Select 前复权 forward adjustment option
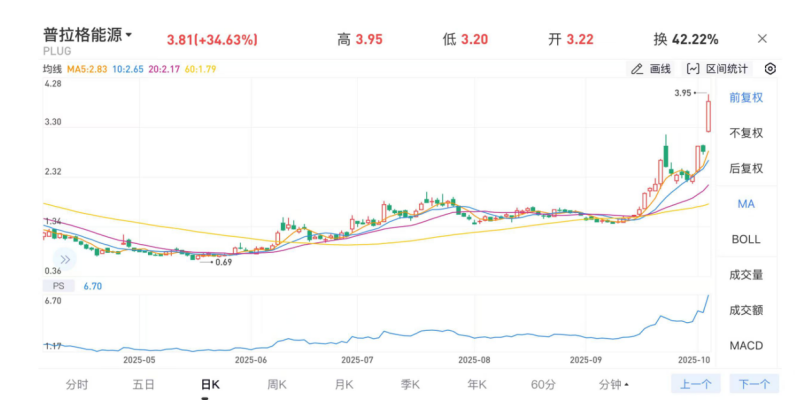This screenshot has width=795, height=420. click(x=745, y=98)
